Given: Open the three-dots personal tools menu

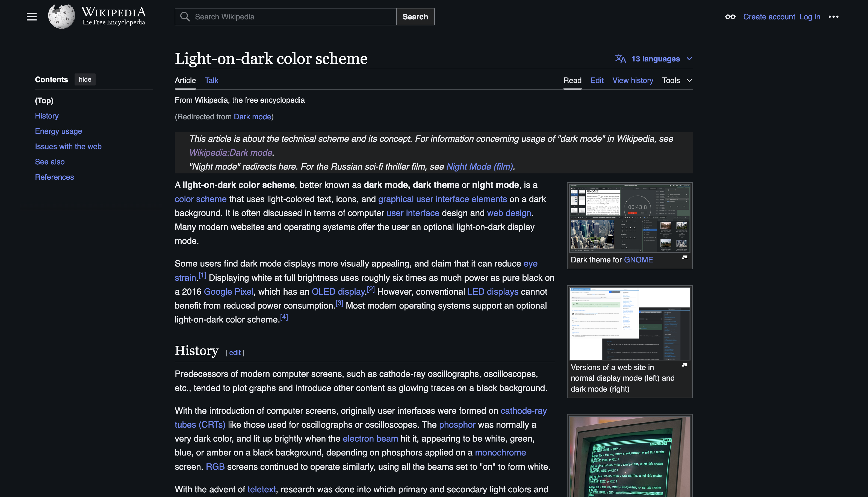Looking at the screenshot, I should (x=833, y=17).
